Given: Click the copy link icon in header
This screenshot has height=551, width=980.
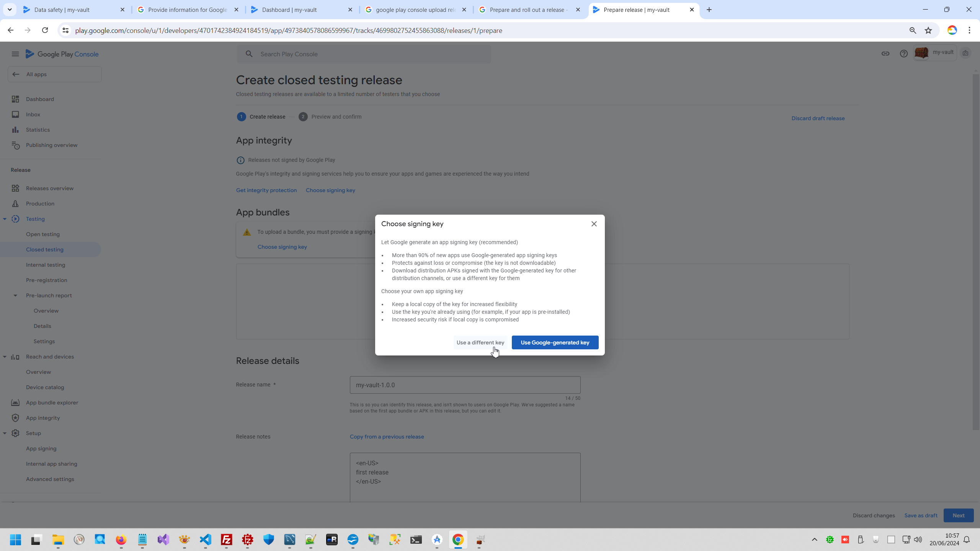Looking at the screenshot, I should (x=885, y=54).
